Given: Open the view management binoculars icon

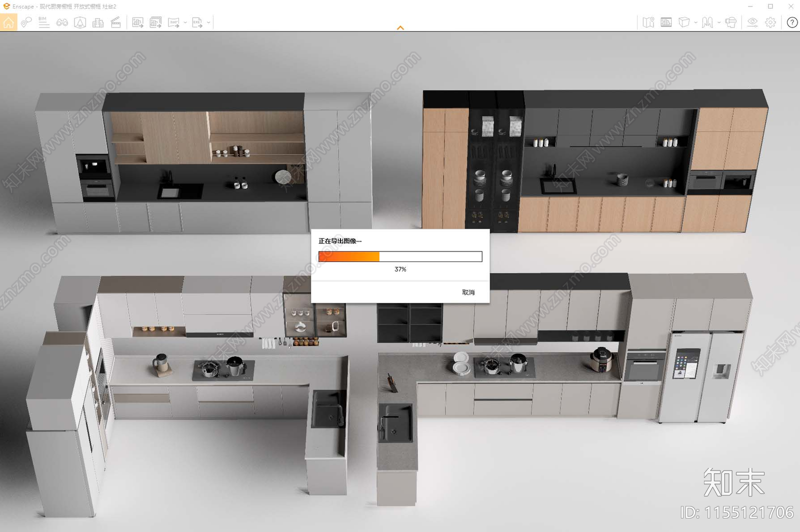Looking at the screenshot, I should (x=62, y=22).
